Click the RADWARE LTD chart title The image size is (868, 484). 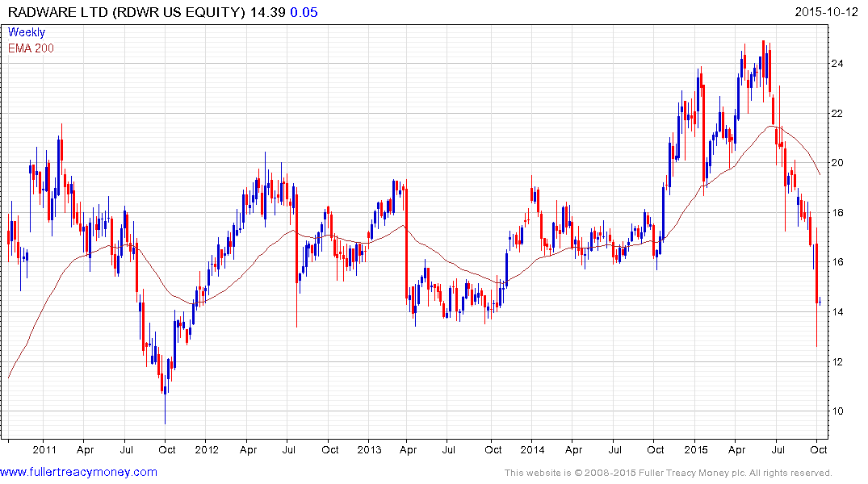[x=126, y=12]
